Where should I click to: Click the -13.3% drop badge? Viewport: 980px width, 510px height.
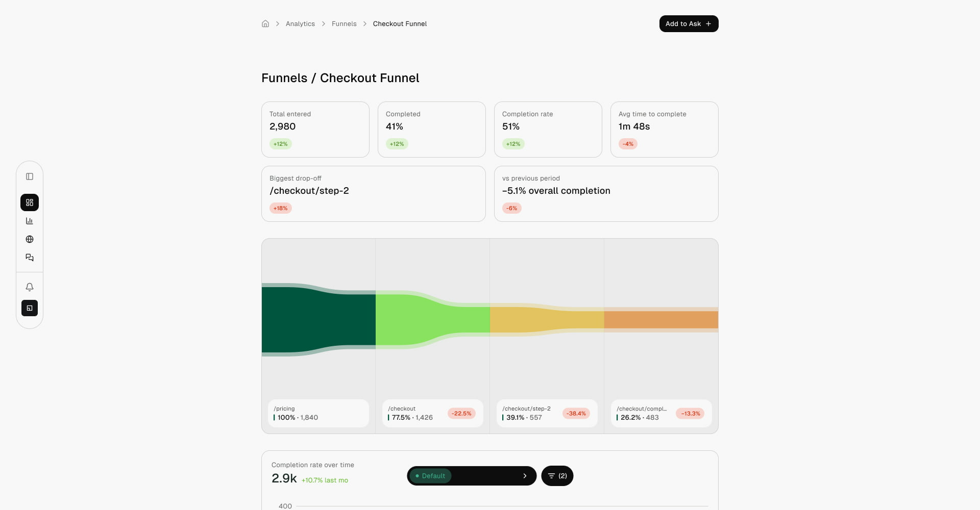pyautogui.click(x=691, y=414)
